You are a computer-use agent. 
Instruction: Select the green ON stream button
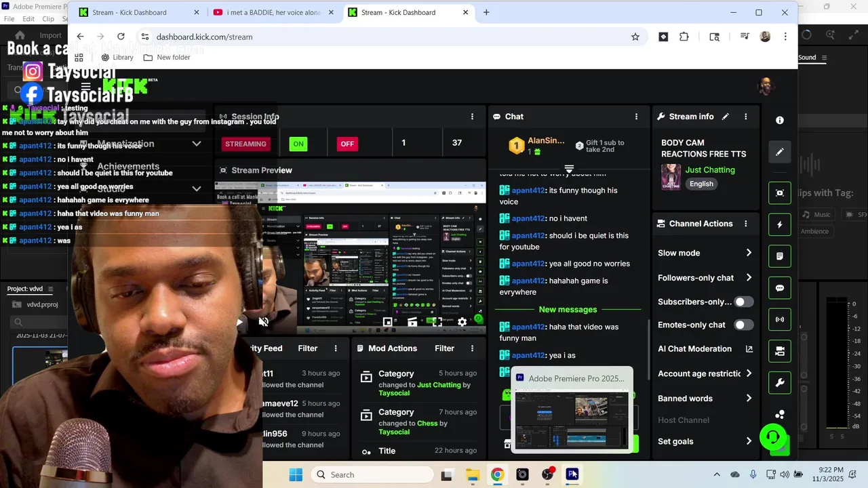click(x=298, y=144)
